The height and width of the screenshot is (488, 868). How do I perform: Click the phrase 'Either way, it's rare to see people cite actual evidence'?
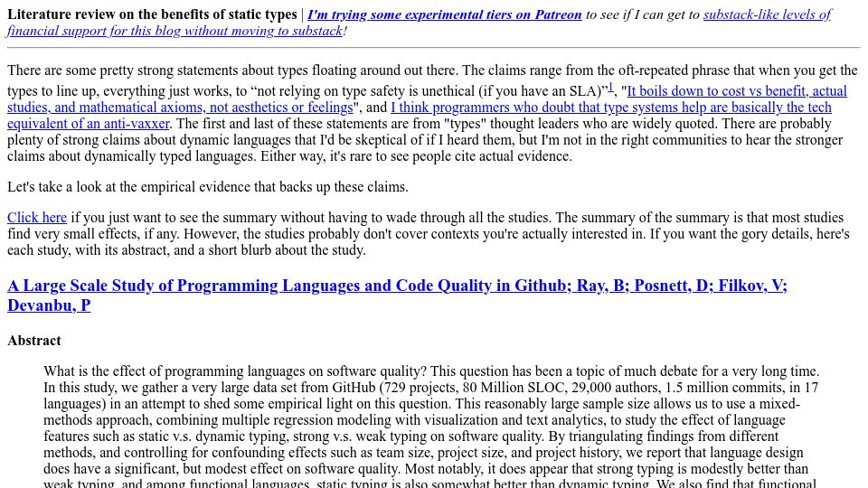[416, 156]
